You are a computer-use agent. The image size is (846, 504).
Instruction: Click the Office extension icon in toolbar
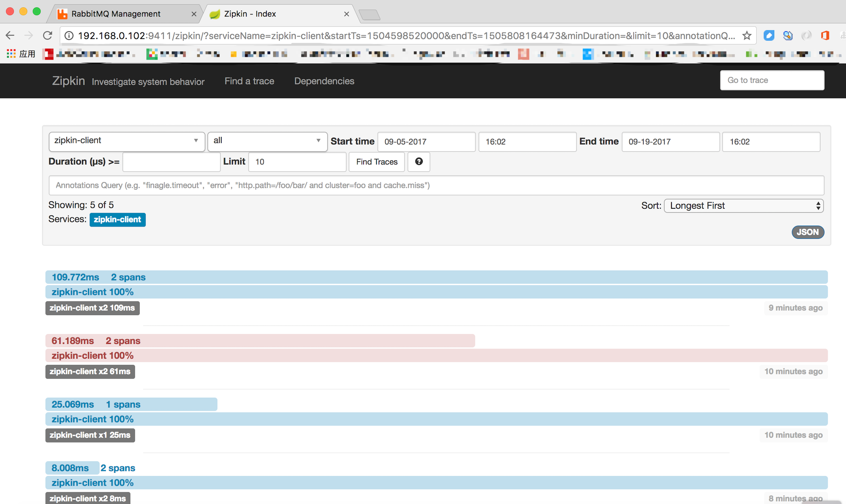pyautogui.click(x=825, y=36)
